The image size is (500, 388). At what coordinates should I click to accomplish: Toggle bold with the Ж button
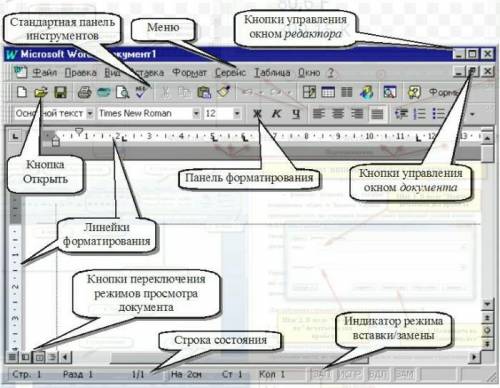[x=257, y=114]
